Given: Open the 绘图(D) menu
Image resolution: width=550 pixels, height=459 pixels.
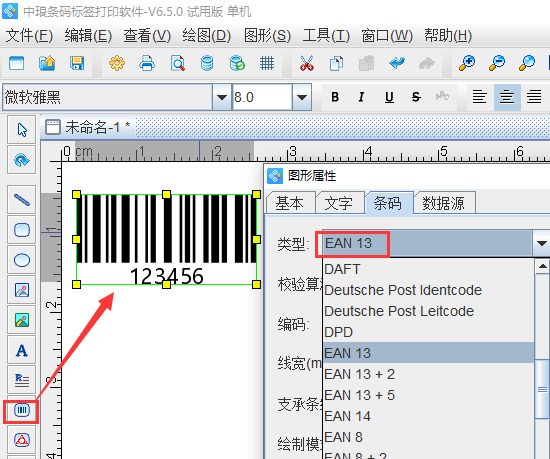Looking at the screenshot, I should [207, 35].
